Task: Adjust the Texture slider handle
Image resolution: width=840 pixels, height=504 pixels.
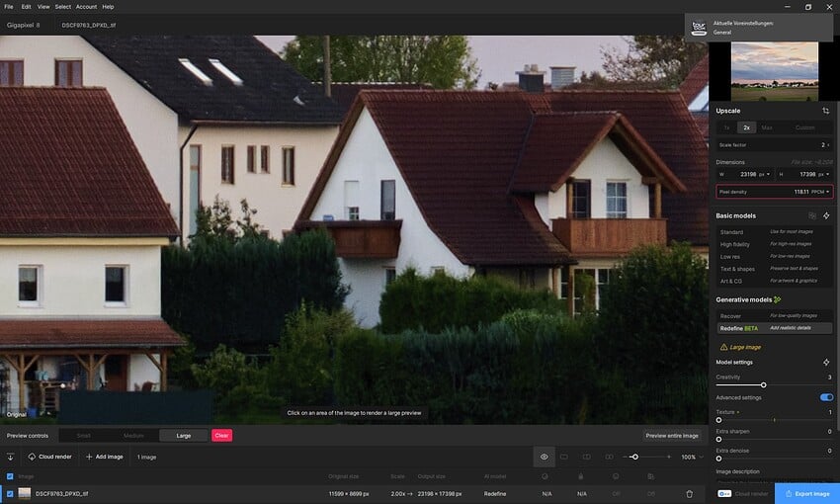Action: (x=718, y=420)
